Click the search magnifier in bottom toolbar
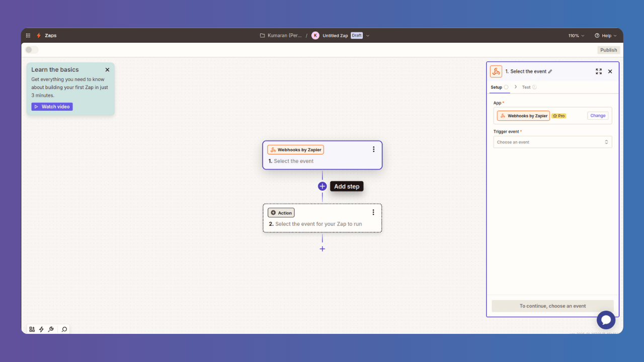The width and height of the screenshot is (644, 362). (64, 329)
